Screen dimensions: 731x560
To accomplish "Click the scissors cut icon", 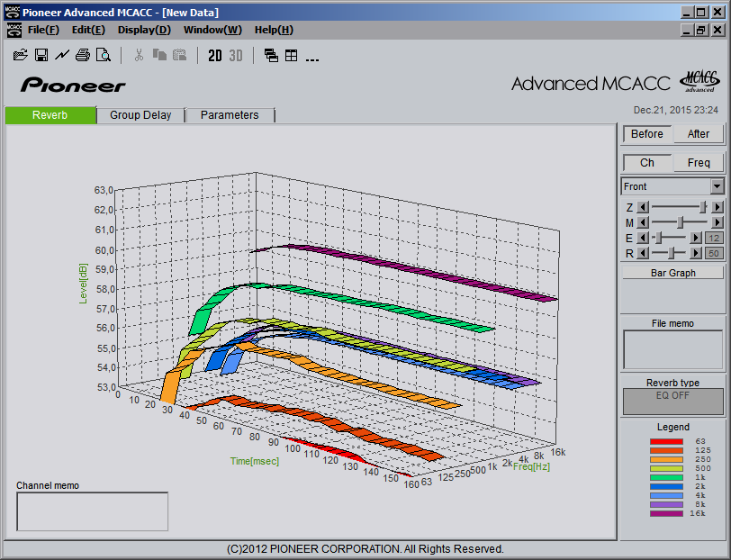I will pyautogui.click(x=139, y=55).
